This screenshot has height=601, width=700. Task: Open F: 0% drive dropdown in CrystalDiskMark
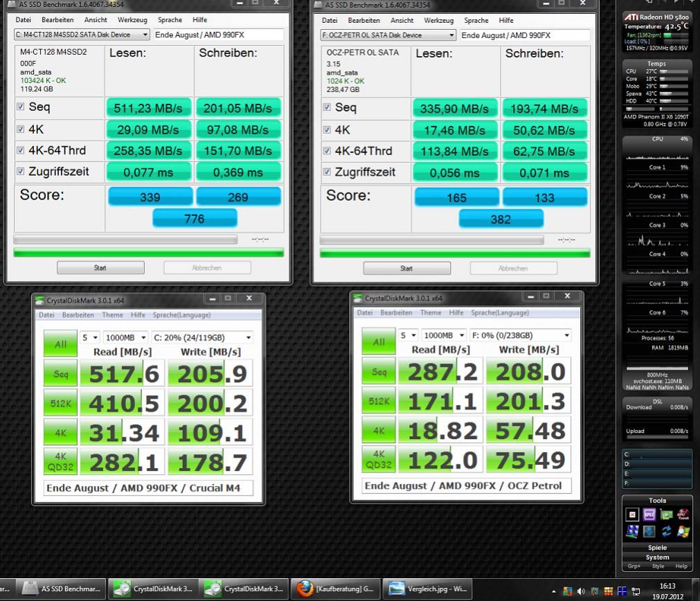(x=521, y=335)
